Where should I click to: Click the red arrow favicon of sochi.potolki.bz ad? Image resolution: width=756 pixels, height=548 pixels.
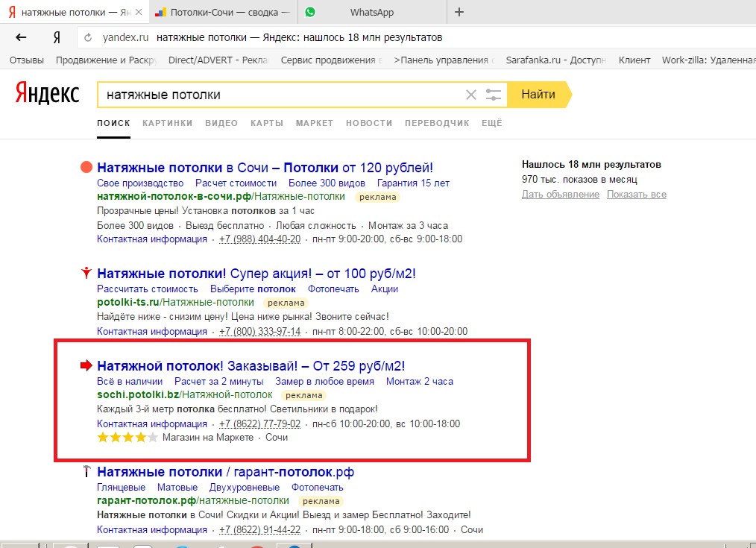pyautogui.click(x=86, y=366)
